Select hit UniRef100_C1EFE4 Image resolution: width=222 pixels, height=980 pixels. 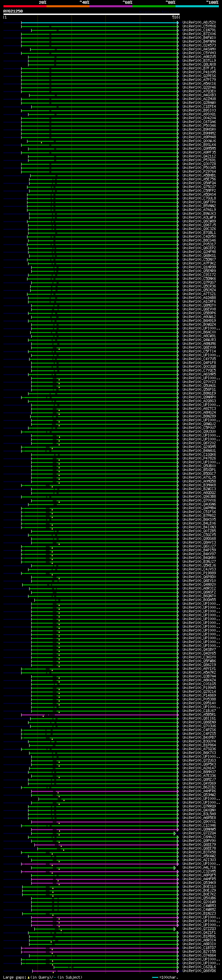(x=199, y=106)
